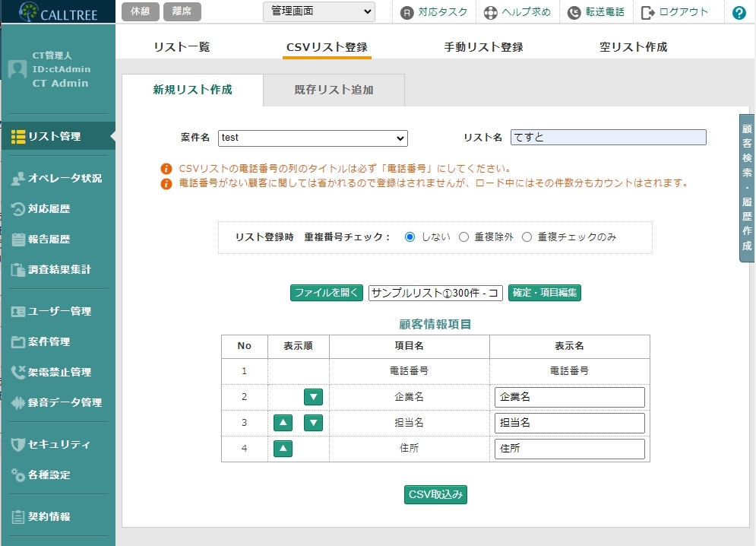Click the ユーザー管理 ID card icon
Image resolution: width=756 pixels, height=546 pixels.
pyautogui.click(x=17, y=311)
